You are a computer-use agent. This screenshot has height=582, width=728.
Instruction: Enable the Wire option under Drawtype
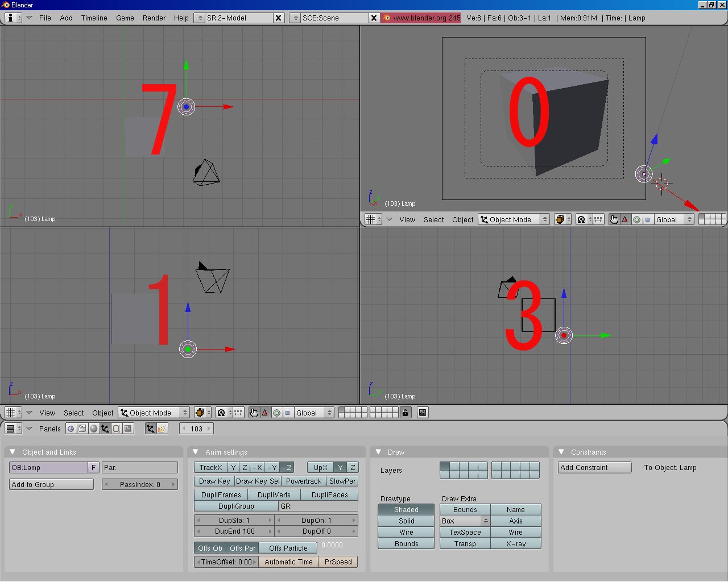point(406,532)
